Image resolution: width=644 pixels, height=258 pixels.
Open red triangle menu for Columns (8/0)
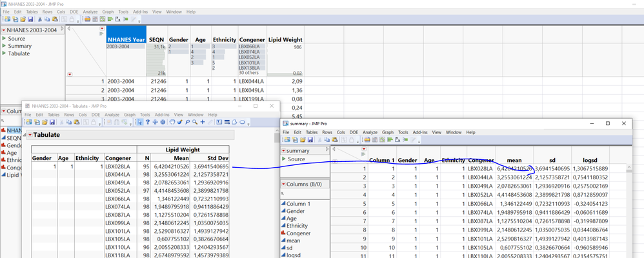point(284,185)
